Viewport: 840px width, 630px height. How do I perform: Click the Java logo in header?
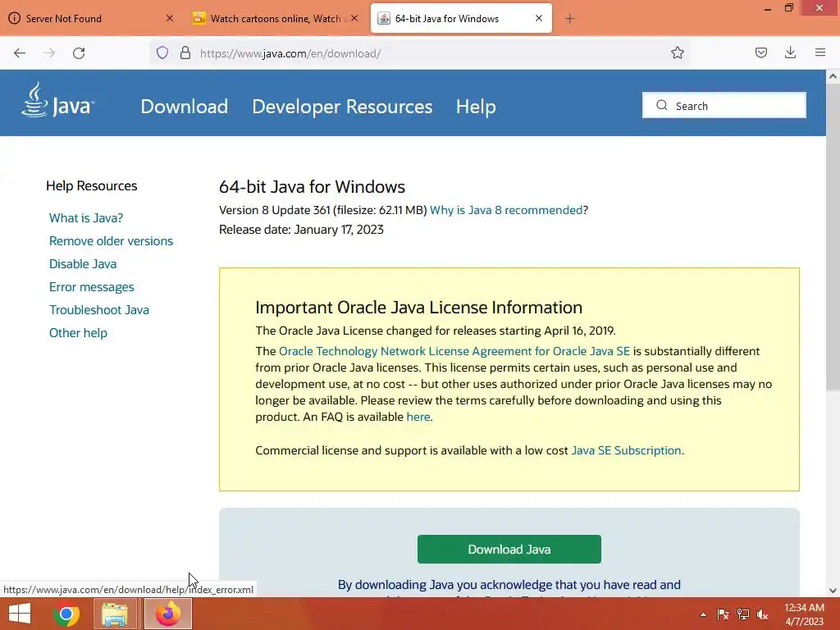point(58,100)
